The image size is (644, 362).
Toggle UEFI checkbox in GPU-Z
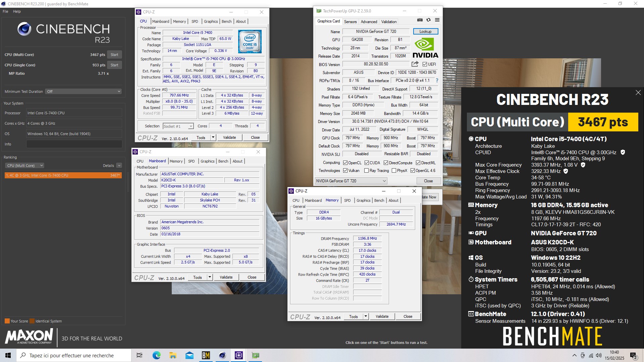click(425, 64)
